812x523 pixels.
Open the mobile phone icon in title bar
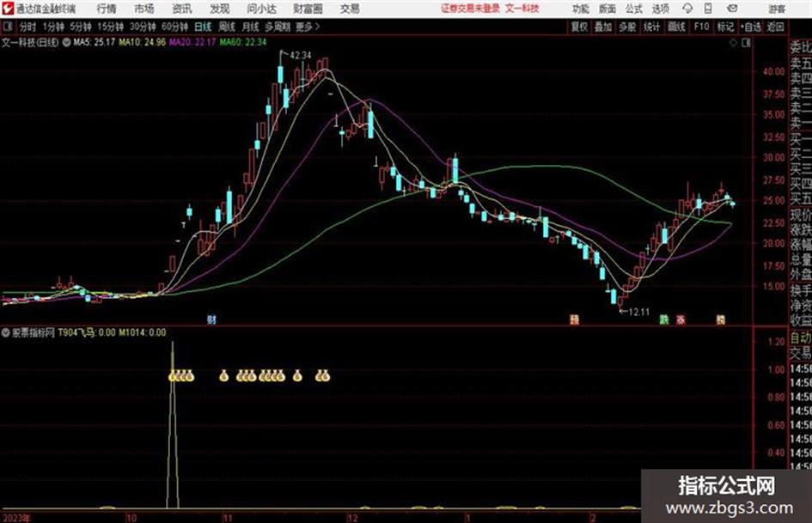708,9
